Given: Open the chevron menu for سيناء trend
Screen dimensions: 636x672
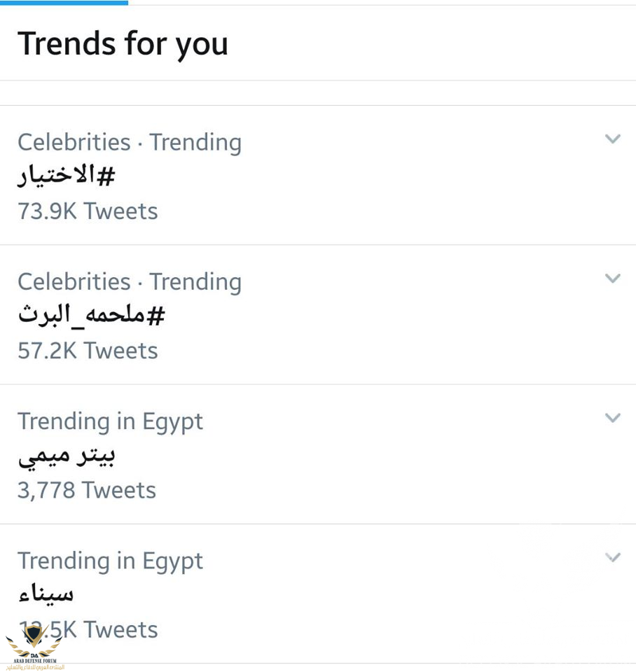Looking at the screenshot, I should point(612,557).
